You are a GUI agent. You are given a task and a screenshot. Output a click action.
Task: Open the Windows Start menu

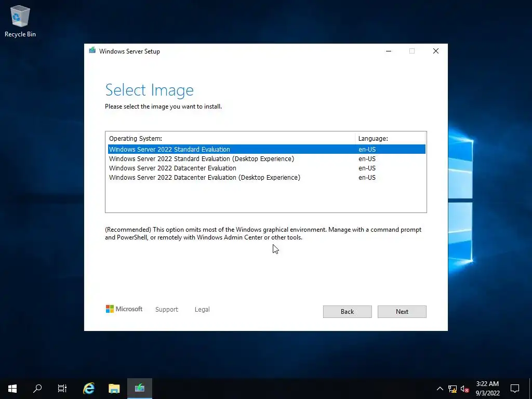coord(12,389)
